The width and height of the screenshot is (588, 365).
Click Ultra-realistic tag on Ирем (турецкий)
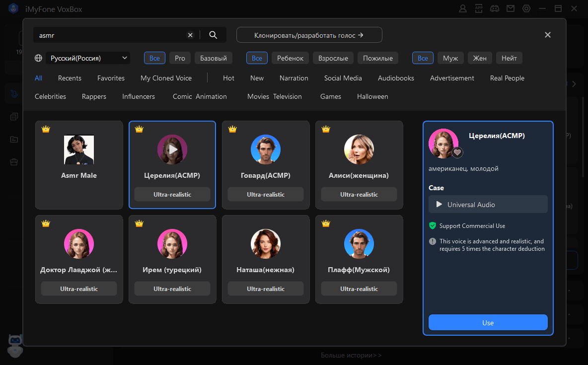tap(172, 289)
